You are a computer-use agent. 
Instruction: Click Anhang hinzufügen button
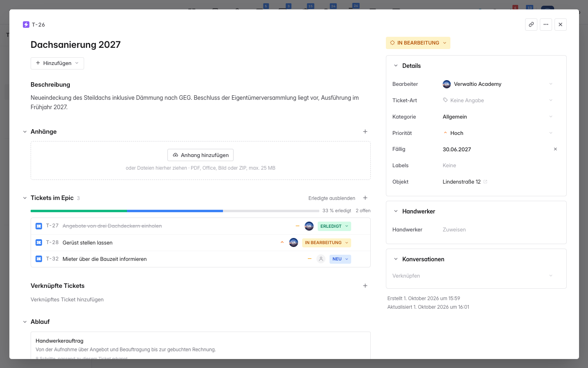pyautogui.click(x=200, y=155)
